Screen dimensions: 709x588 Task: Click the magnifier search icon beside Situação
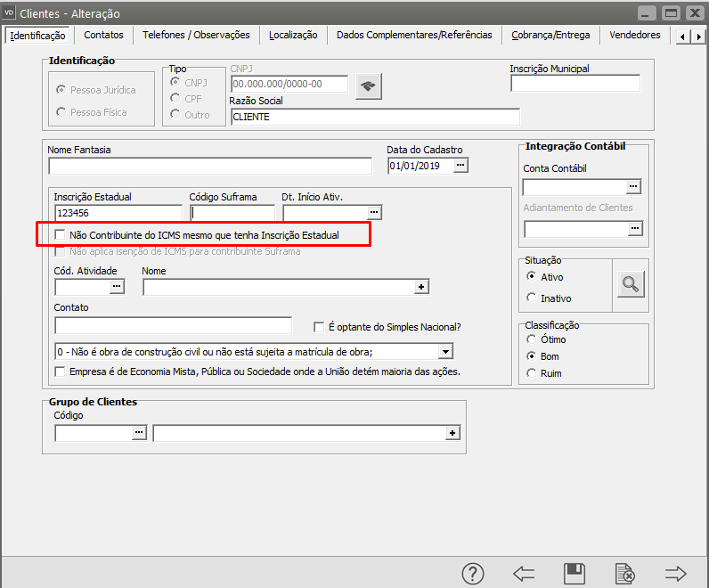coord(631,284)
